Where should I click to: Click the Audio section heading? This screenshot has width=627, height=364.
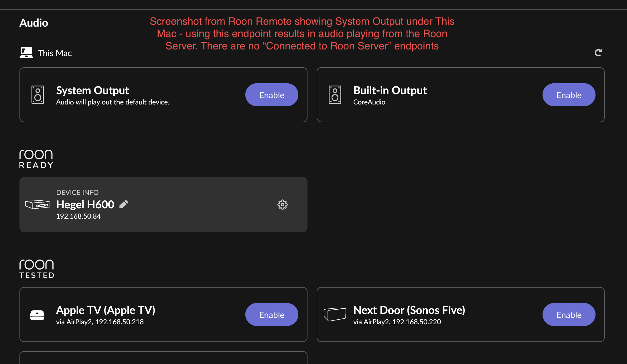[x=34, y=23]
